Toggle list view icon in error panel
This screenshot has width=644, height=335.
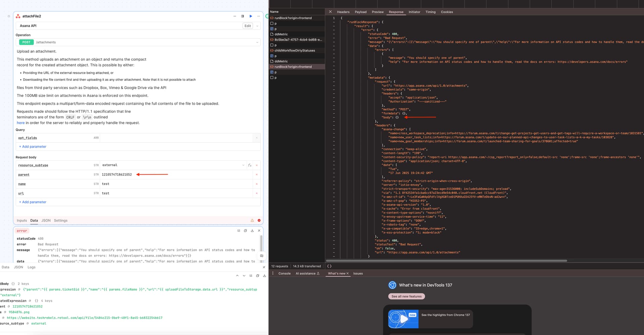pos(238,231)
